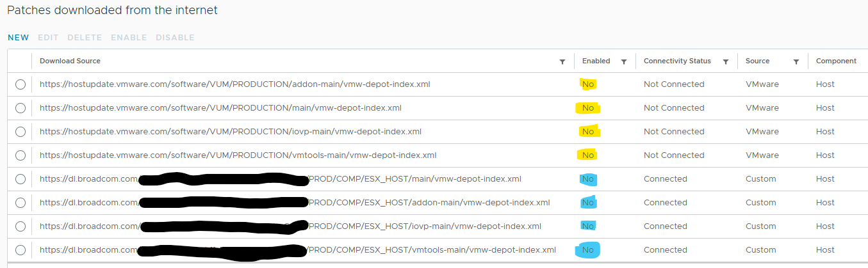
Task: Click the DISABLE action
Action: (175, 38)
